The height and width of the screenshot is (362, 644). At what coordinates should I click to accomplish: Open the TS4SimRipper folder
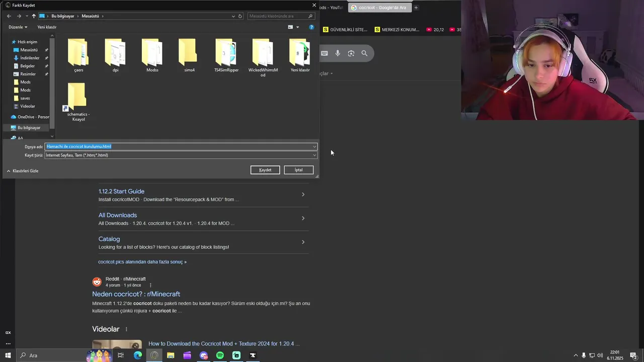[x=226, y=55]
